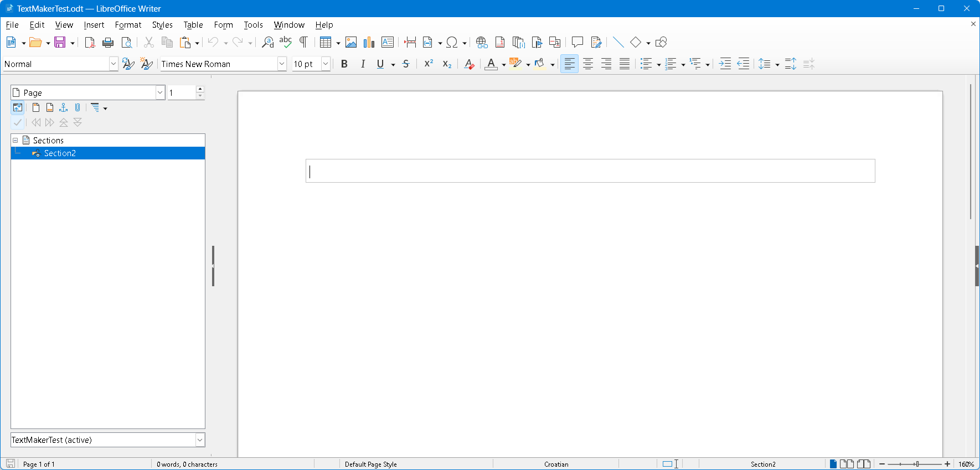Viewport: 980px width, 470px height.
Task: Collapse the Sections tree node
Action: (x=16, y=141)
